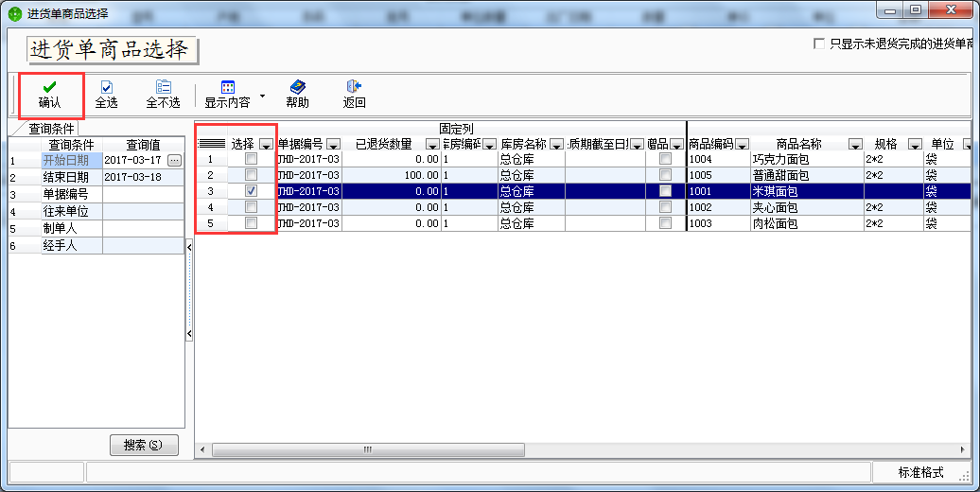Click the 标准格式 status bar button

point(920,472)
